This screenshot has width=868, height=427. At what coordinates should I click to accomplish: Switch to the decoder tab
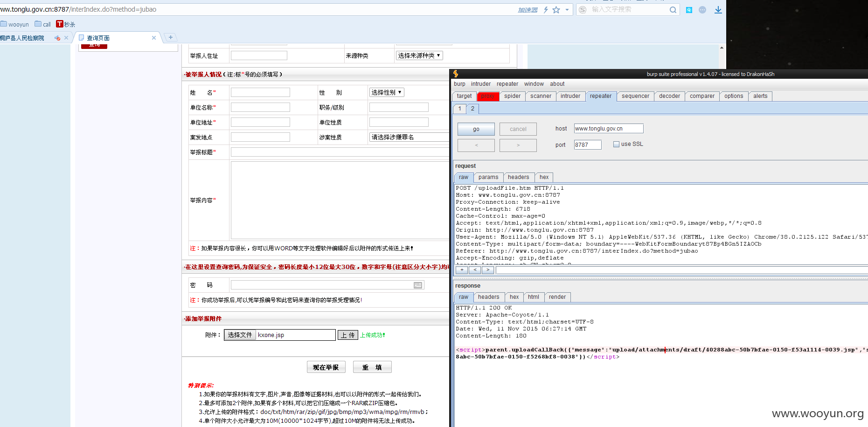tap(669, 96)
